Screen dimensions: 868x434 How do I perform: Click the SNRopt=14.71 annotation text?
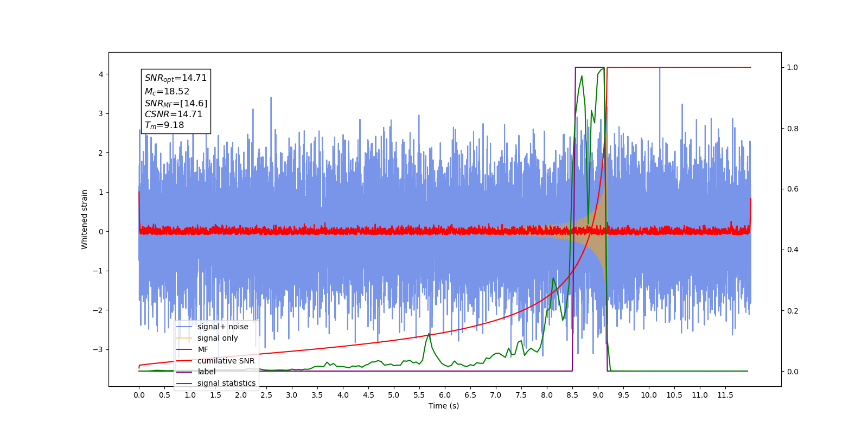[176, 78]
